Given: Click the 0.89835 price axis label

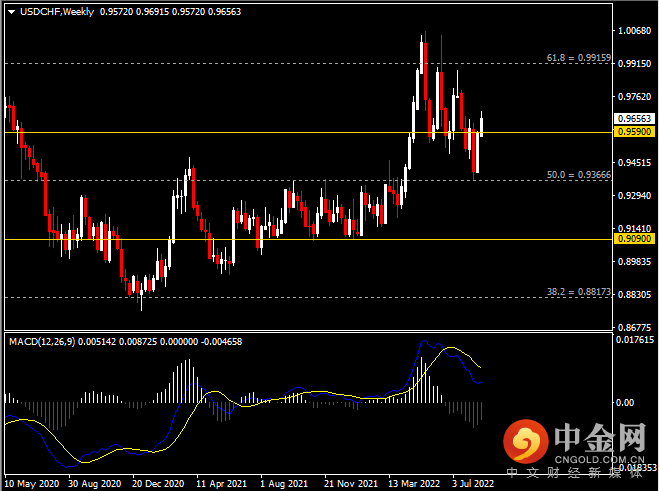Looking at the screenshot, I should (634, 262).
